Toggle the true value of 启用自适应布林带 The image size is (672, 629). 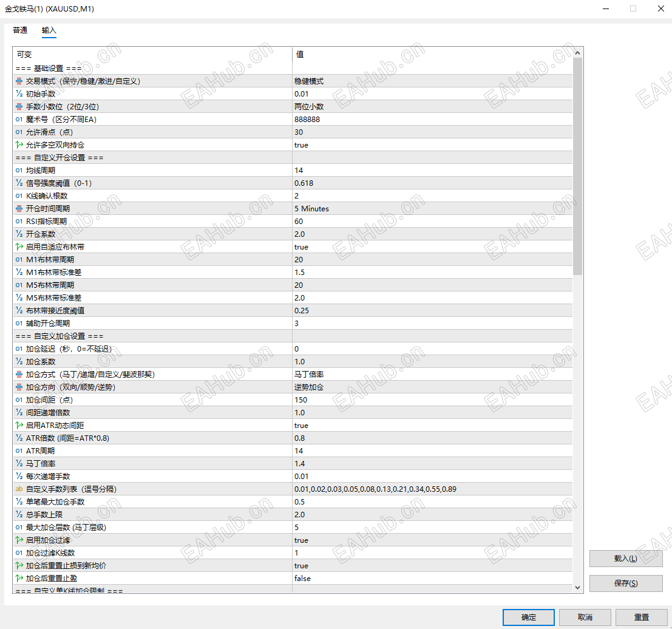pyautogui.click(x=432, y=247)
